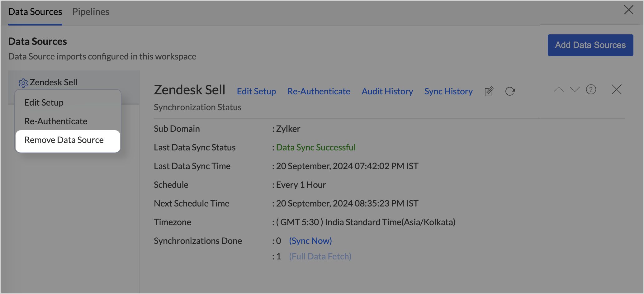This screenshot has height=294, width=644.
Task: Open the Audit History link
Action: pos(387,91)
